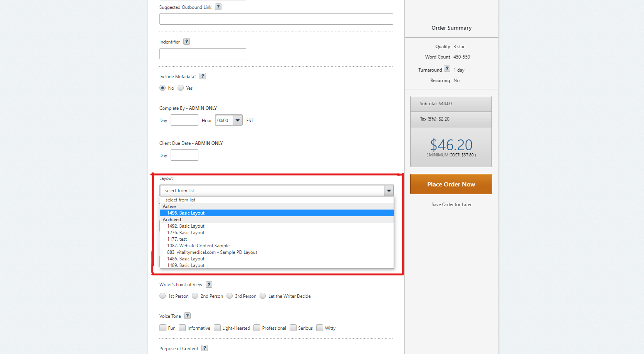Open the Suggested Outbound Link help icon
The image size is (644, 354).
coord(218,7)
